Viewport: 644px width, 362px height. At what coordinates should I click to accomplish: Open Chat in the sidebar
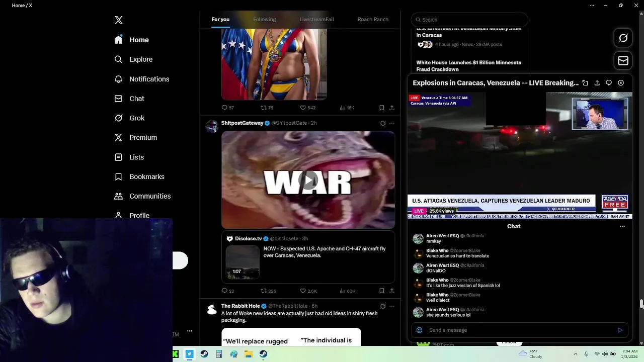129,99
